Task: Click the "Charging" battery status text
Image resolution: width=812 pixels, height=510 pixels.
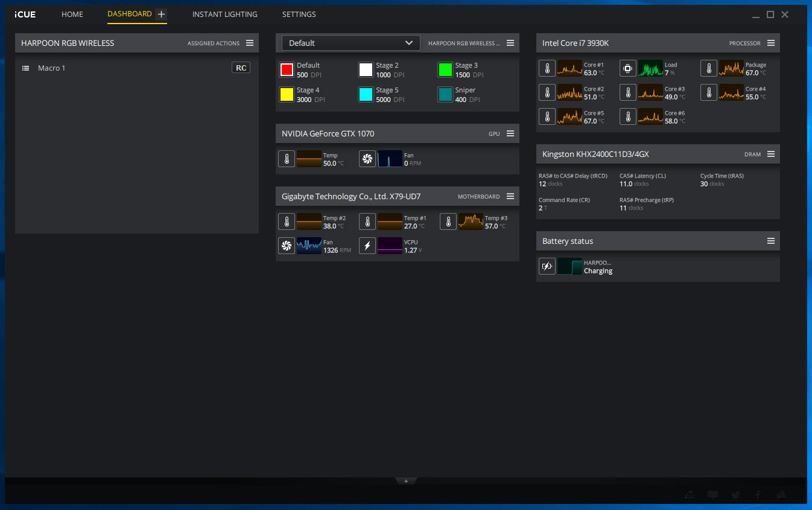Action: 598,271
